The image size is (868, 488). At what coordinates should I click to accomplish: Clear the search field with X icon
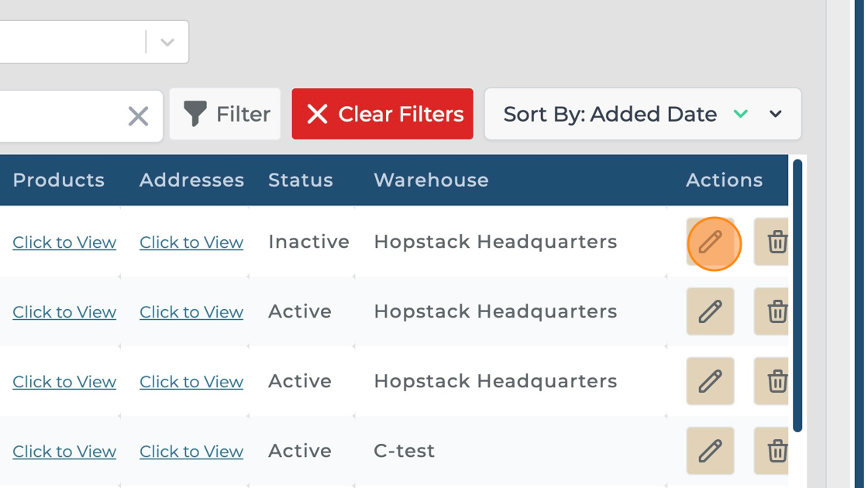click(138, 116)
